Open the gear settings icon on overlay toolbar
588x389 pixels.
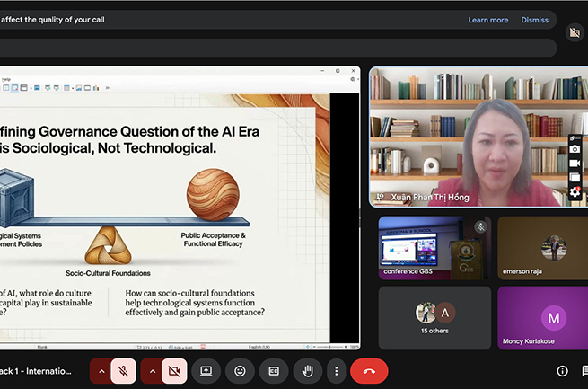point(575,192)
